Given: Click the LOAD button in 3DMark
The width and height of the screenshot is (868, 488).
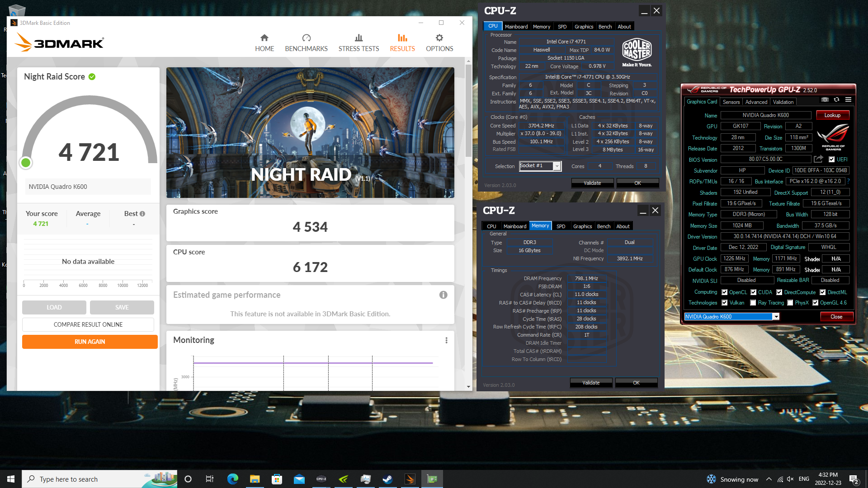Looking at the screenshot, I should 54,307.
